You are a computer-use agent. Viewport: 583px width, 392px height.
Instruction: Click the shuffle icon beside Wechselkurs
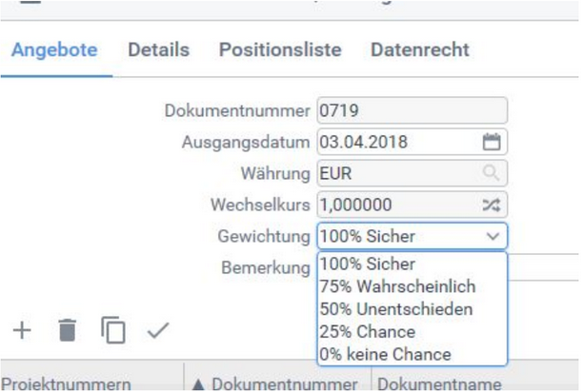(492, 205)
